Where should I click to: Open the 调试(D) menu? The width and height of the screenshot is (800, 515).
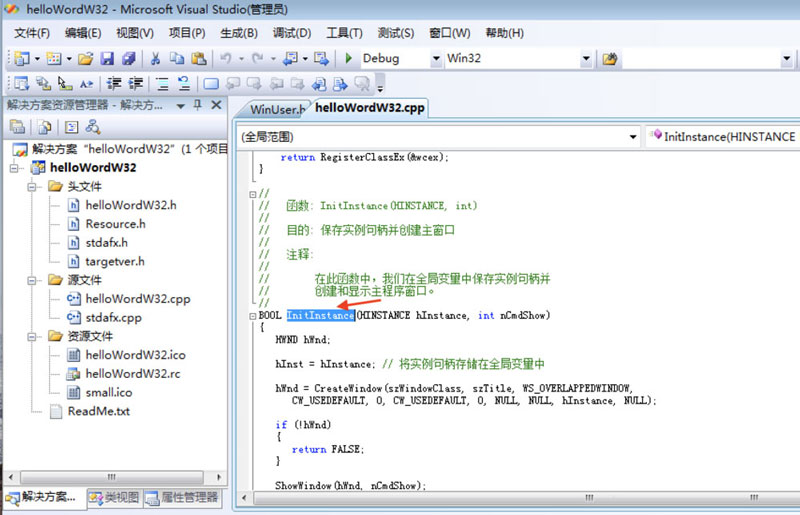292,33
